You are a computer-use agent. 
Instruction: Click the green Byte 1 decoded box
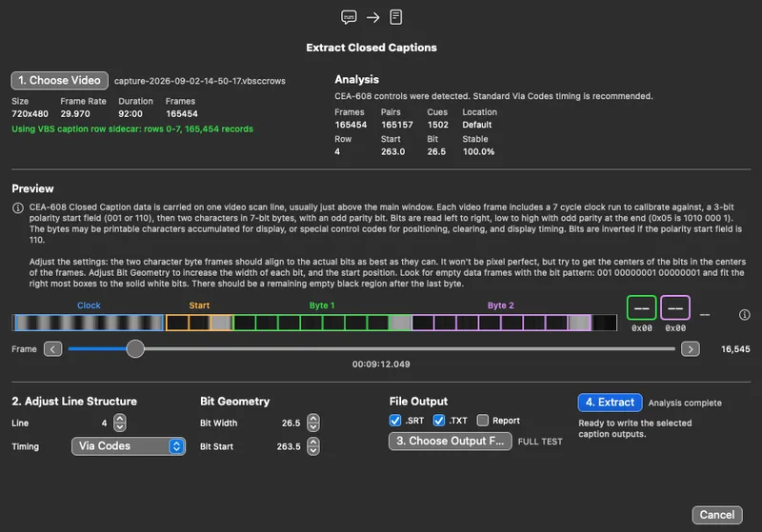tap(641, 307)
